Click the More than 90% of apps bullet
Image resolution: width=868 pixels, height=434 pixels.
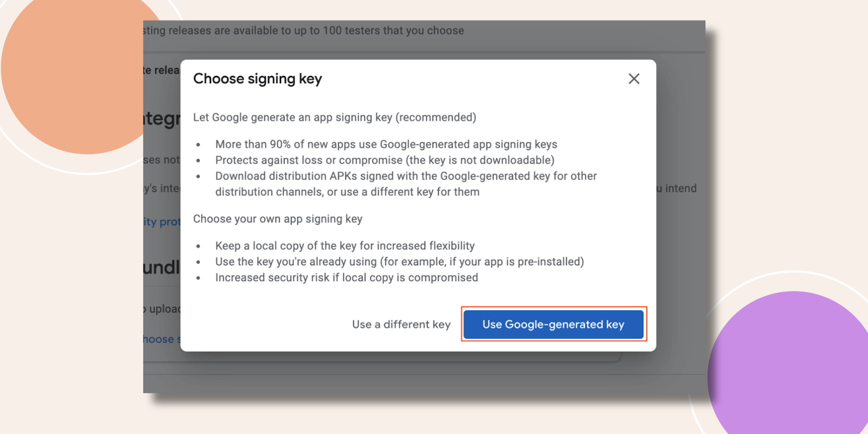point(386,144)
